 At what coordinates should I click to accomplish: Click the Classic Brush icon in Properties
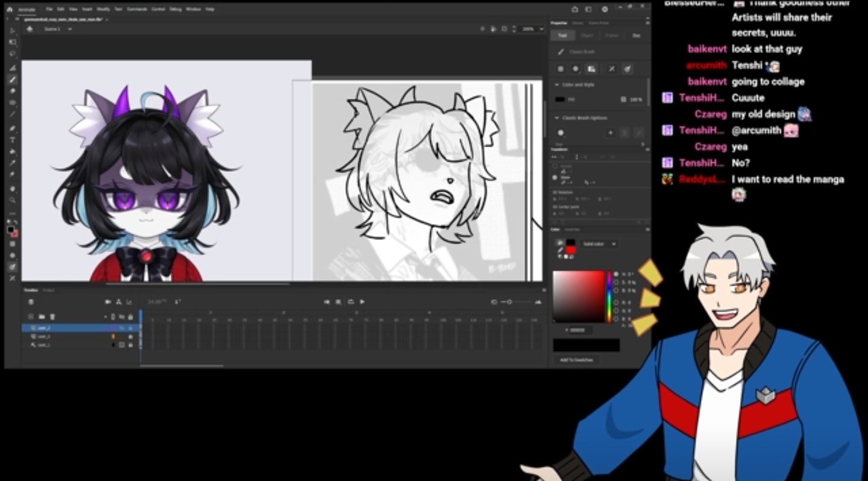pos(561,52)
